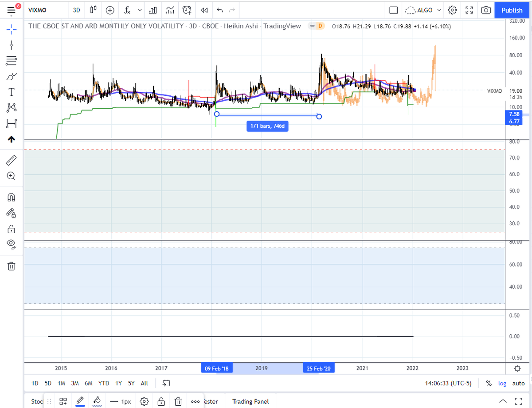The height and width of the screenshot is (408, 532).
Task: Set range to All
Action: (x=144, y=383)
